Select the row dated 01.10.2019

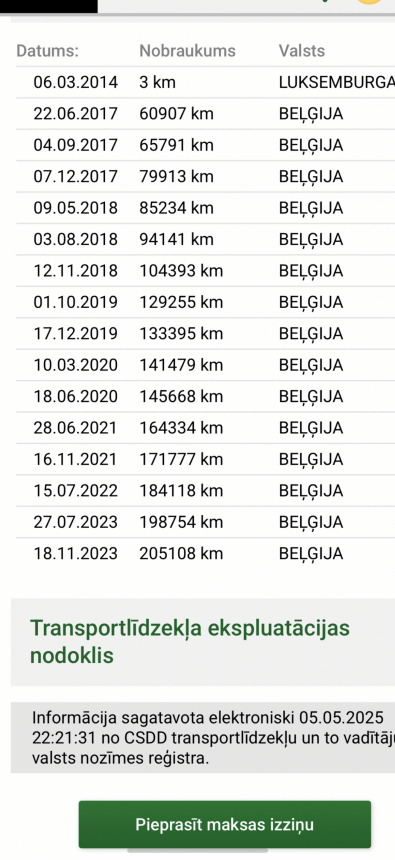pyautogui.click(x=206, y=302)
